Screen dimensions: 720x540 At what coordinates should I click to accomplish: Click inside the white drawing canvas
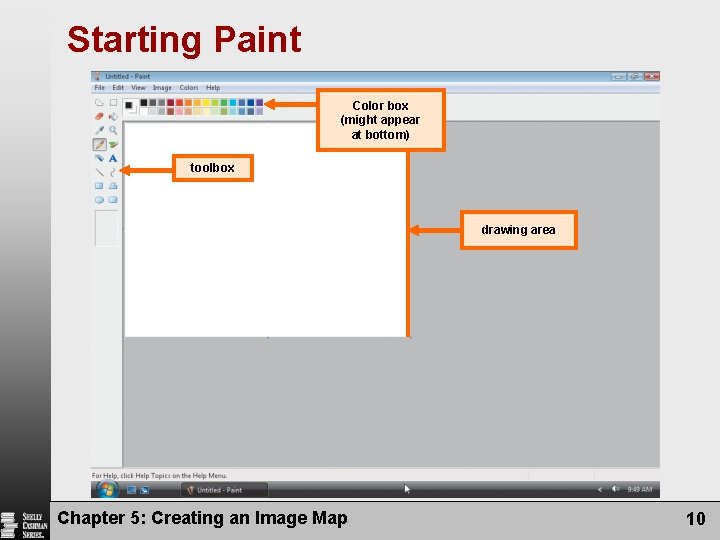tap(265, 230)
